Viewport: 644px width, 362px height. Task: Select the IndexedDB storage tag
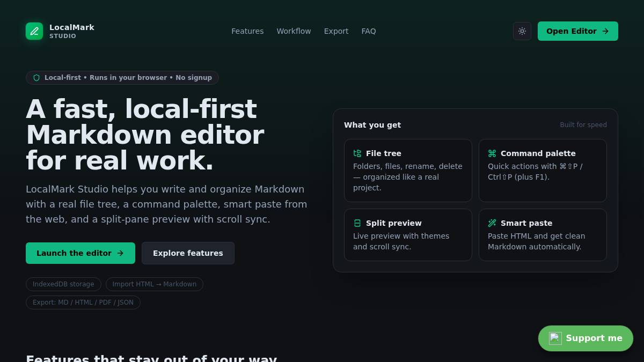tap(63, 284)
